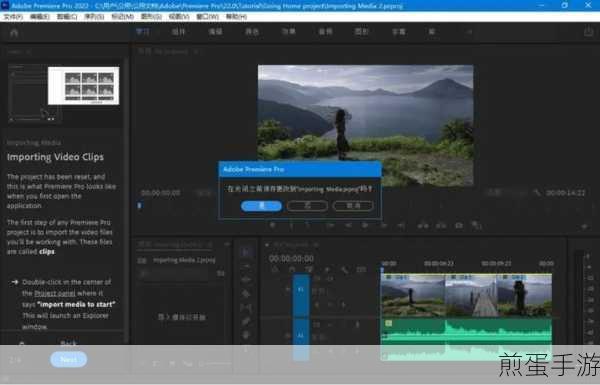Go to In point in the Program monitor

(x=330, y=225)
